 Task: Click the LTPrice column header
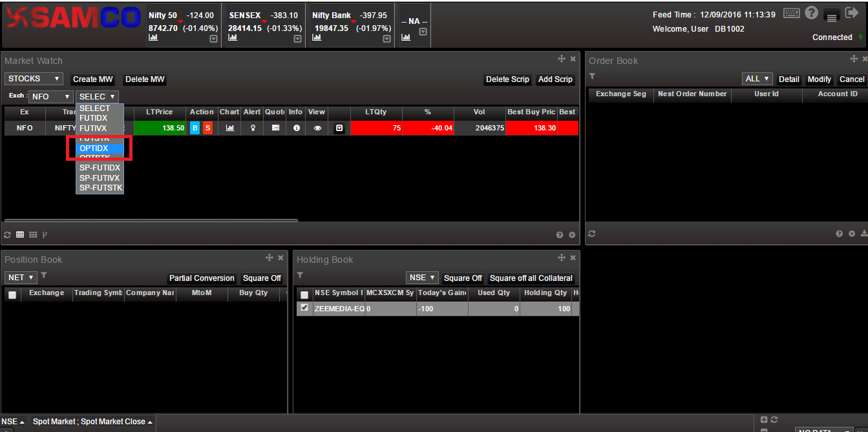160,112
